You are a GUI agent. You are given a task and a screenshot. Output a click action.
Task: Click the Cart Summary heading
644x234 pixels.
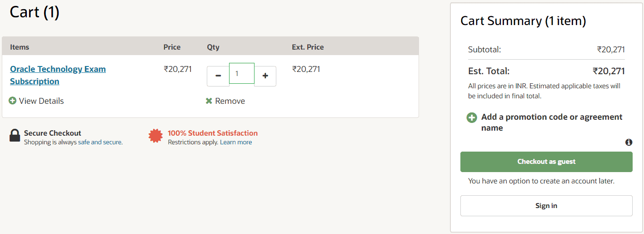point(523,21)
